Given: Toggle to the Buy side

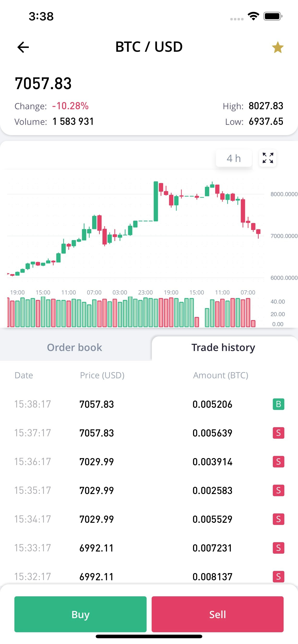Looking at the screenshot, I should (x=80, y=615).
